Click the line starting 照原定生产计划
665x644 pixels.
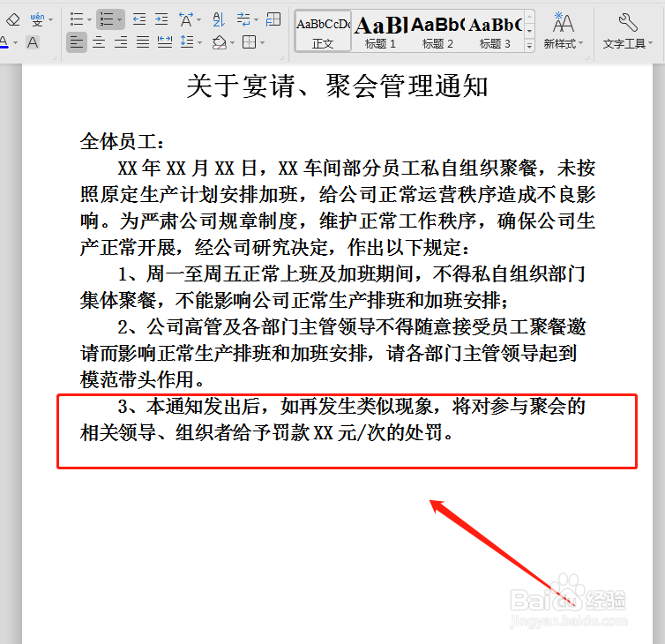click(x=338, y=195)
